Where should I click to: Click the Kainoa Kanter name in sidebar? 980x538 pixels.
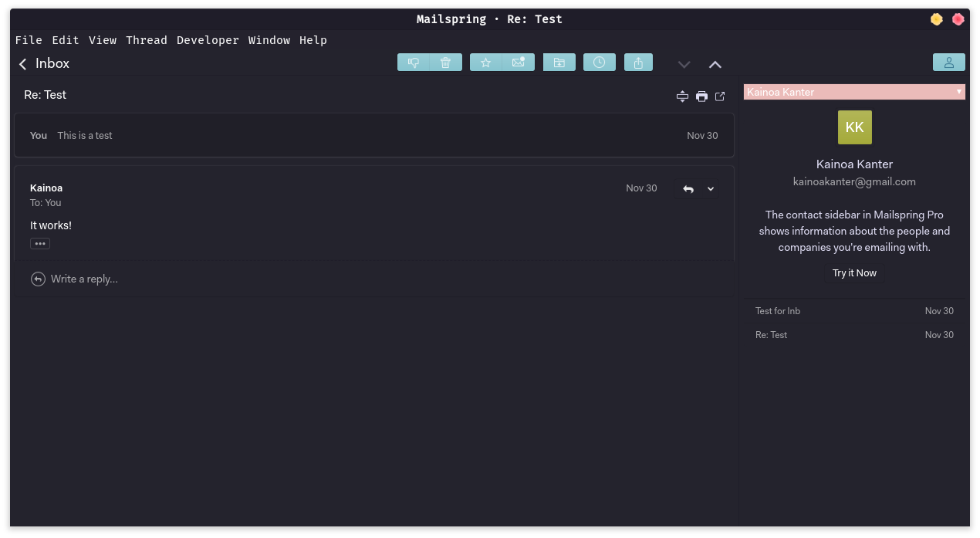[x=854, y=164]
